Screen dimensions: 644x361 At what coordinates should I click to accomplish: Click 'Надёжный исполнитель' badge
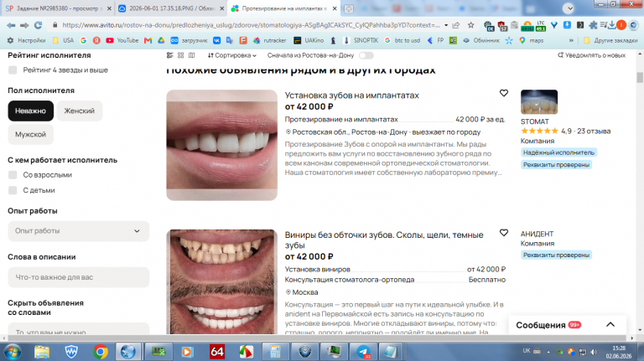click(558, 152)
